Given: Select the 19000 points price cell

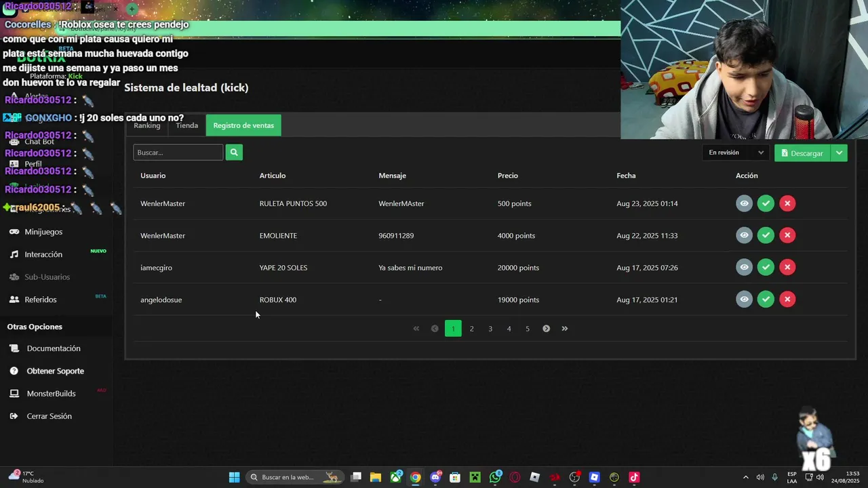Looking at the screenshot, I should click(x=518, y=300).
